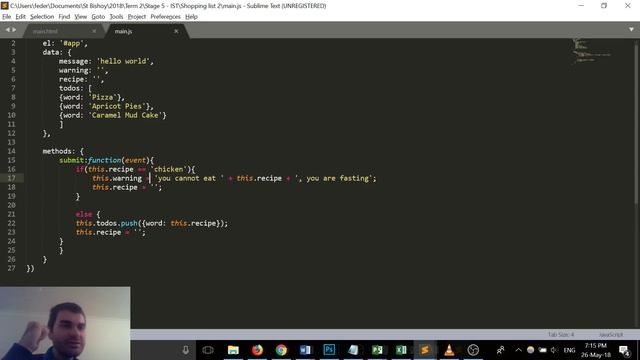Open Microsoft Publisher from the taskbar
This screenshot has width=640, height=360.
coord(377,350)
